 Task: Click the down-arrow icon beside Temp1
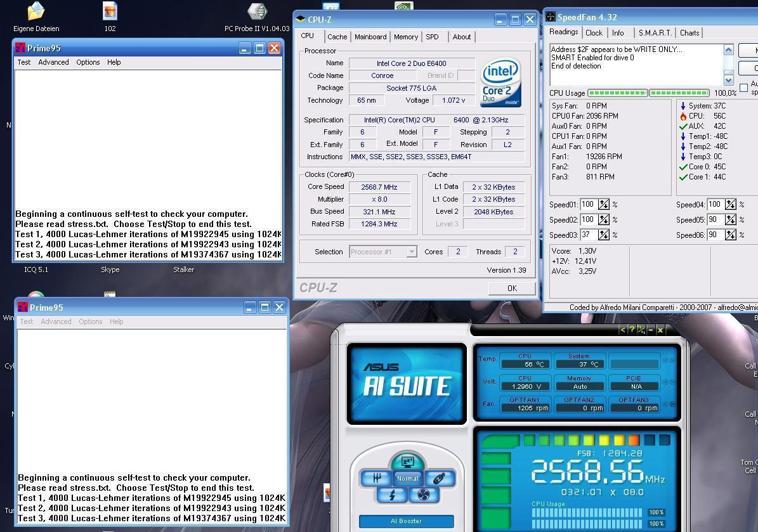point(683,136)
